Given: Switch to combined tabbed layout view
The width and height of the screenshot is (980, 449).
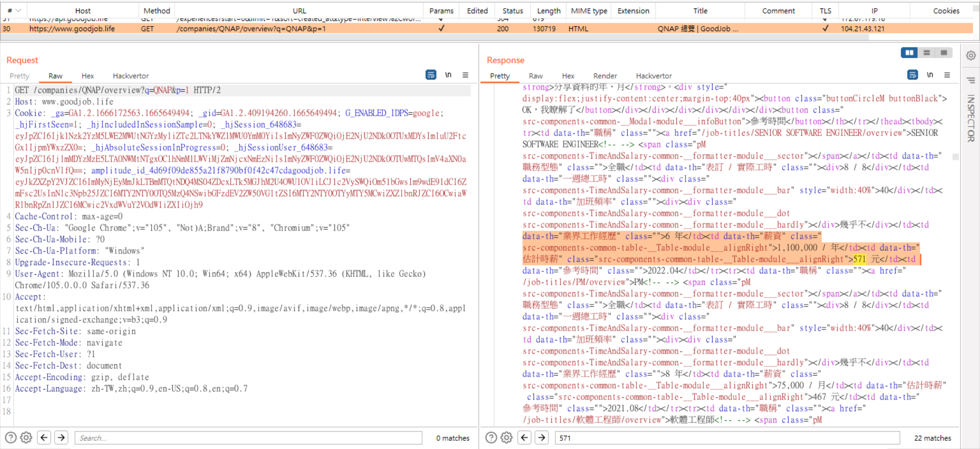Looking at the screenshot, I should coord(944,53).
